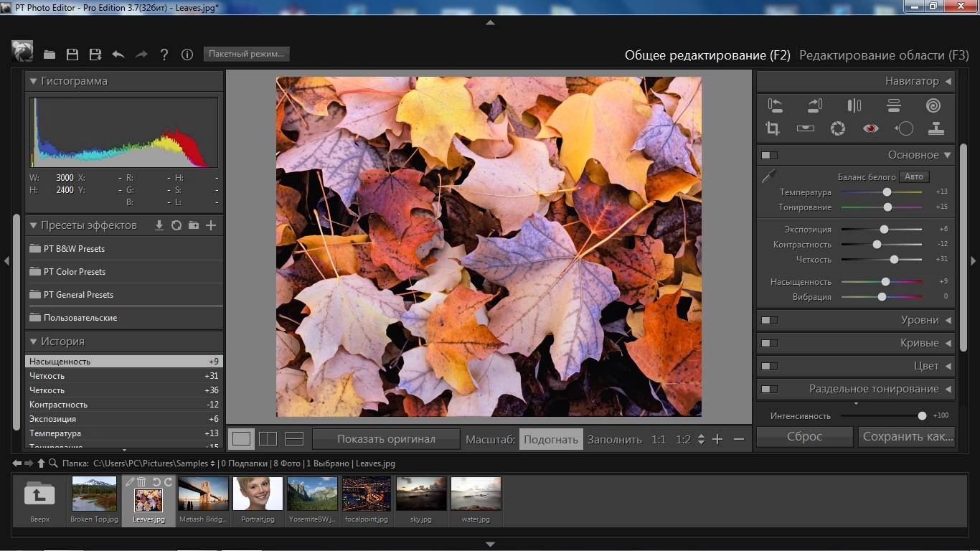Toggle the Кривые panel switch

pyautogui.click(x=769, y=343)
